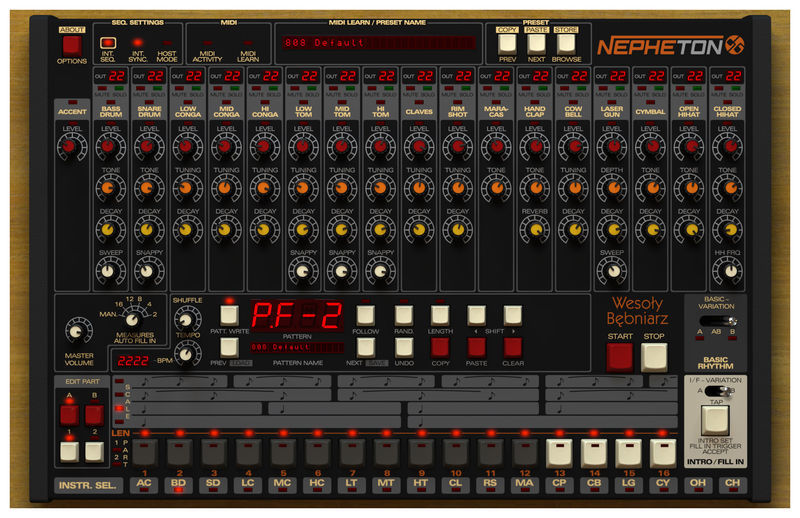Adjust the Snare Drum Snappy knob
This screenshot has height=518, width=800.
click(x=148, y=271)
